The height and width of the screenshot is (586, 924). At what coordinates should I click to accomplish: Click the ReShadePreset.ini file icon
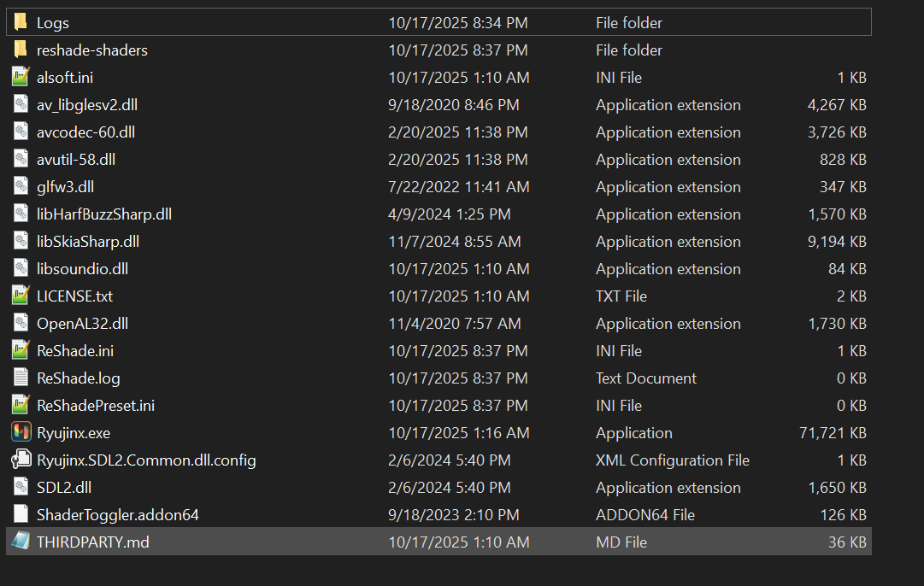point(21,405)
